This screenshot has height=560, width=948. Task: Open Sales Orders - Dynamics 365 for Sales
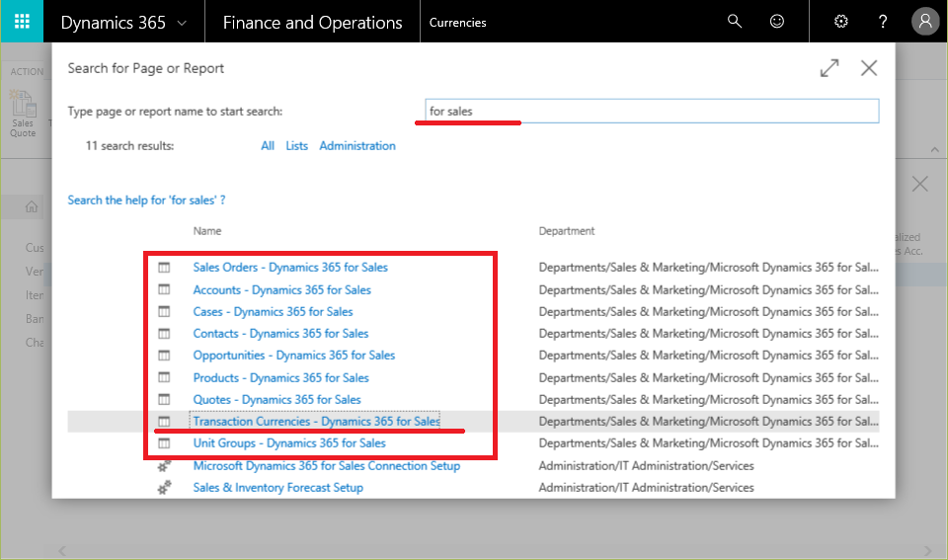[x=290, y=268]
